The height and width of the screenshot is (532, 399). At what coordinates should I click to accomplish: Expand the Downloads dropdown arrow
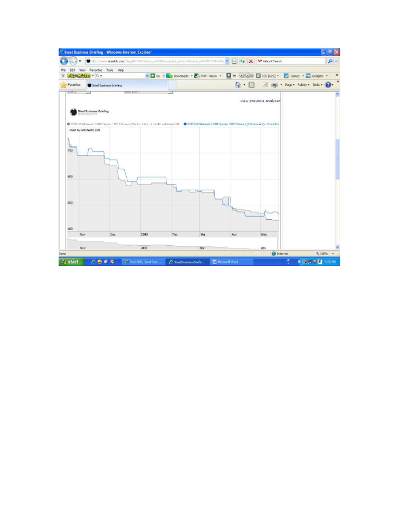pyautogui.click(x=191, y=76)
